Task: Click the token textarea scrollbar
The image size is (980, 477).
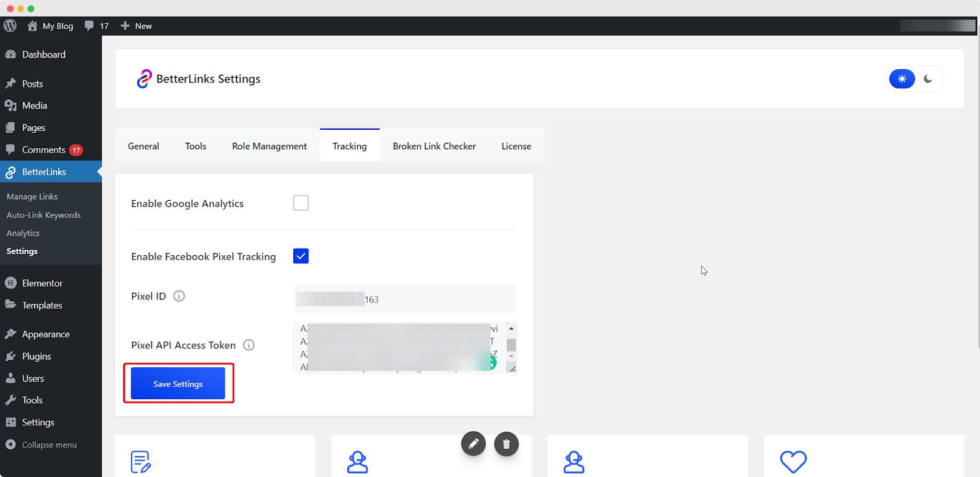Action: click(x=511, y=345)
